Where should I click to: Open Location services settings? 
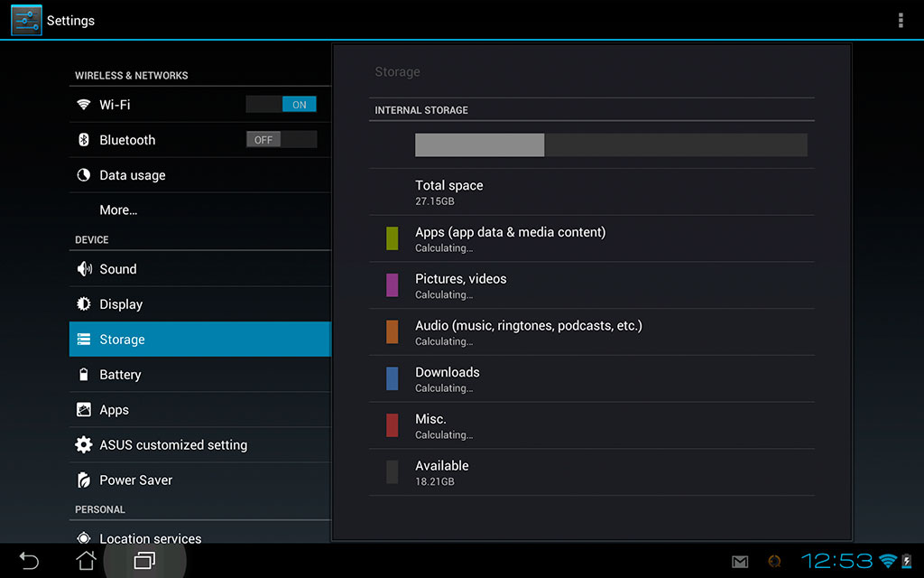pyautogui.click(x=150, y=537)
